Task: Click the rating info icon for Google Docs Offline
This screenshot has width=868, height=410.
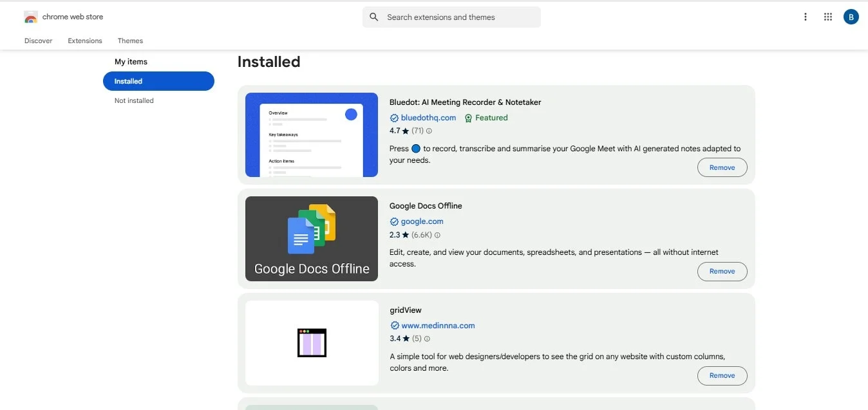Action: tap(437, 235)
